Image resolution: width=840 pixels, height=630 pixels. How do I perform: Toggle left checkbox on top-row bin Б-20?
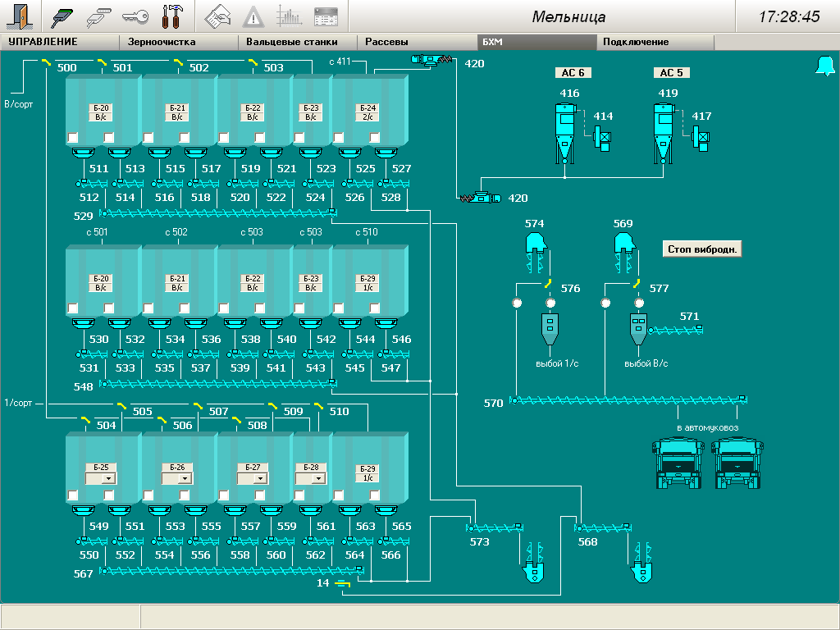(x=73, y=137)
